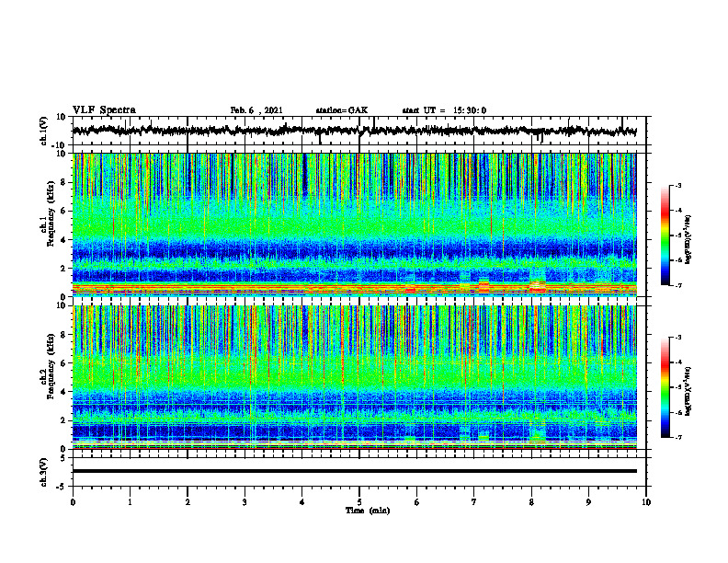Click the "VLF Spectra" title text
The width and height of the screenshot is (728, 563).
click(104, 110)
